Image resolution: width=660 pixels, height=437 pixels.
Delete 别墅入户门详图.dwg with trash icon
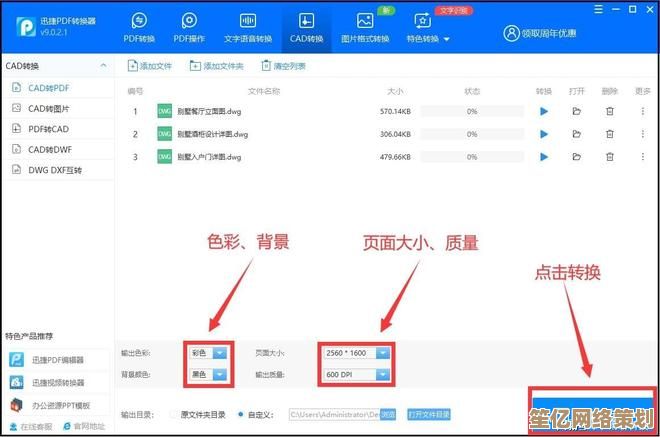pyautogui.click(x=610, y=157)
